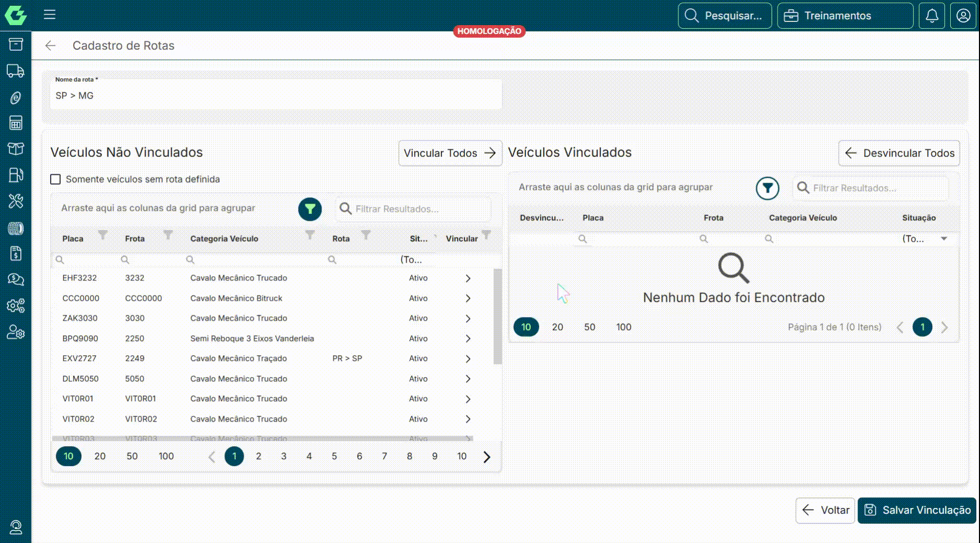Open the hamburger menu in top bar
The height and width of the screenshot is (543, 980).
point(50,15)
